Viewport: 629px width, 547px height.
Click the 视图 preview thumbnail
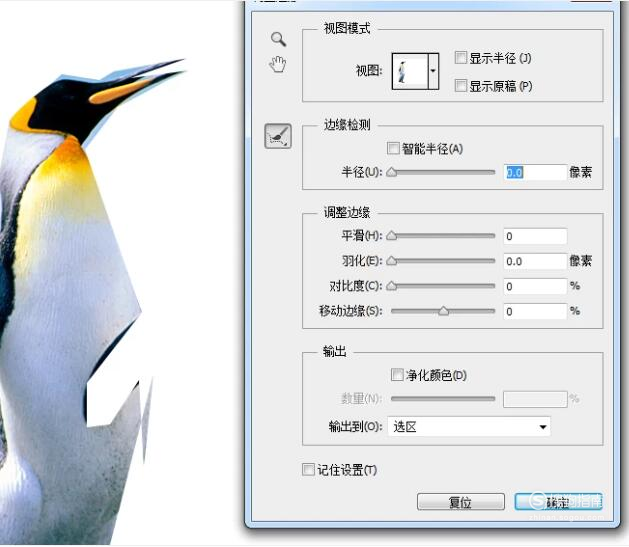point(410,71)
